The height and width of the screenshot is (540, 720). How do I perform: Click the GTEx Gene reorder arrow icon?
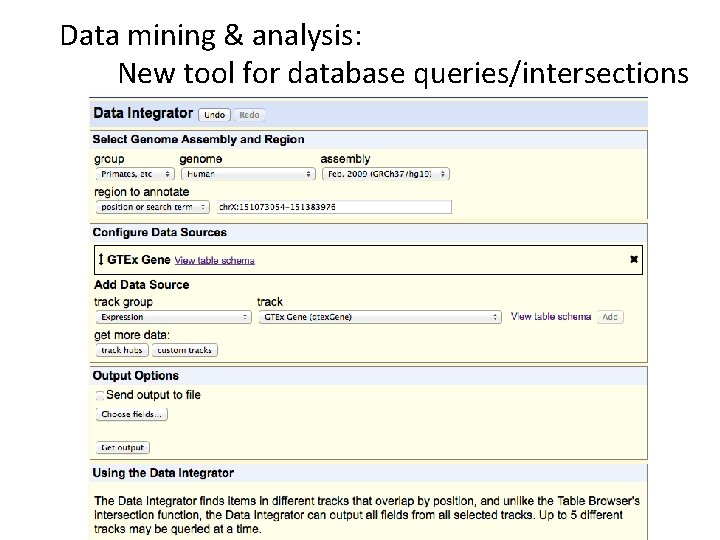(x=101, y=259)
